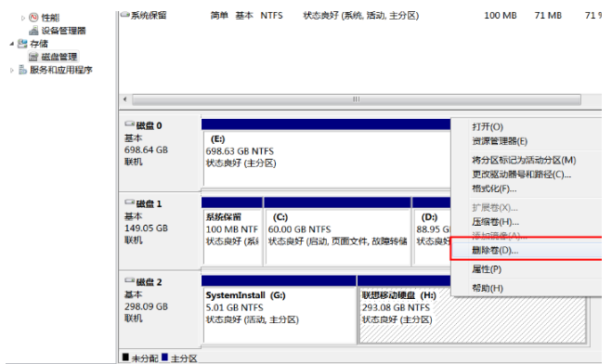Click the 主分区 legend label
612x364 pixels.
click(184, 358)
